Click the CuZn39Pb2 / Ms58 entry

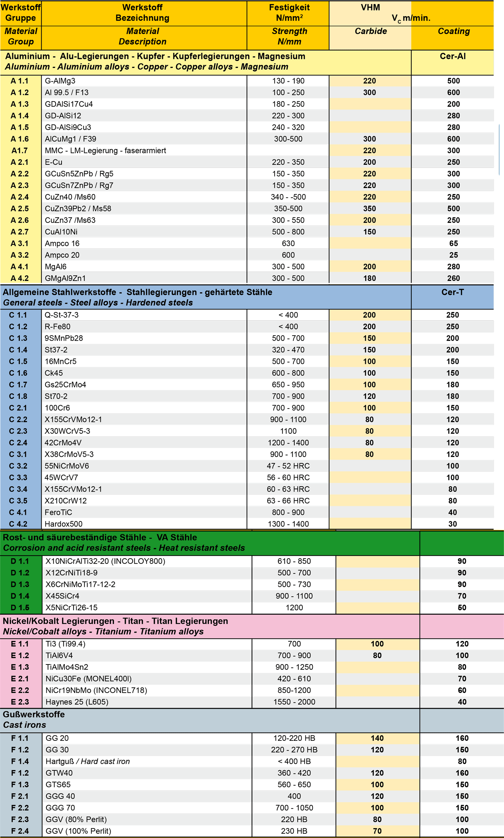78,208
